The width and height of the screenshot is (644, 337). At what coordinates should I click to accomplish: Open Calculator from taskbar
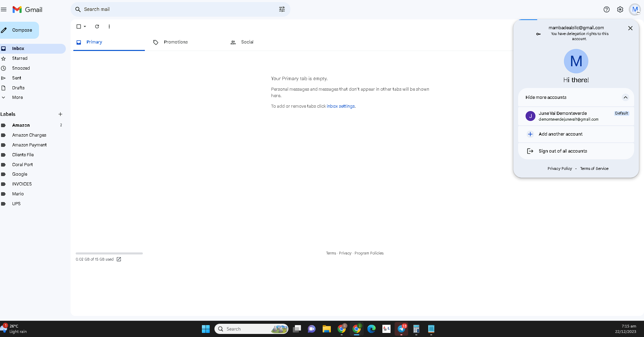point(416,329)
